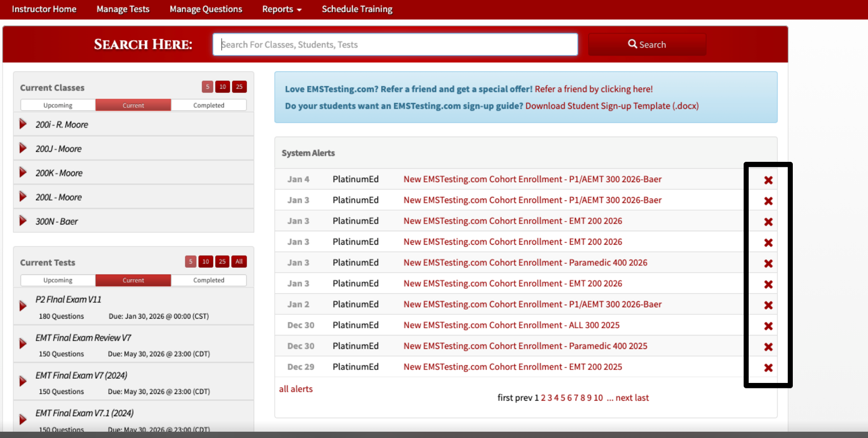Click the magnifier Search button

(647, 44)
